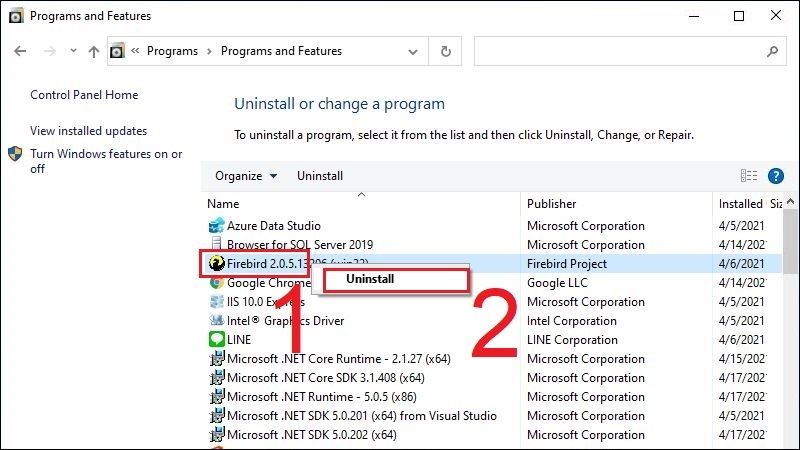Image resolution: width=800 pixels, height=450 pixels.
Task: Select the Google Chrome icon
Action: [x=217, y=283]
